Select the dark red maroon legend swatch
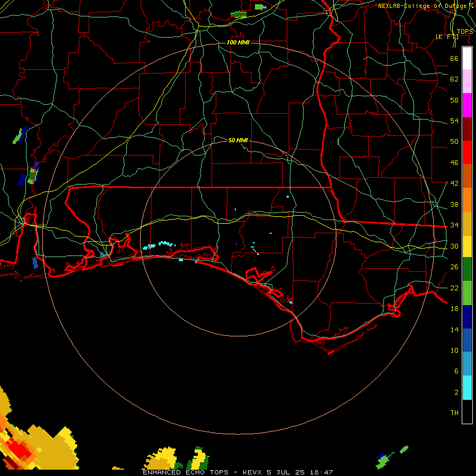Viewport: 476px width, 476px height. [467, 129]
